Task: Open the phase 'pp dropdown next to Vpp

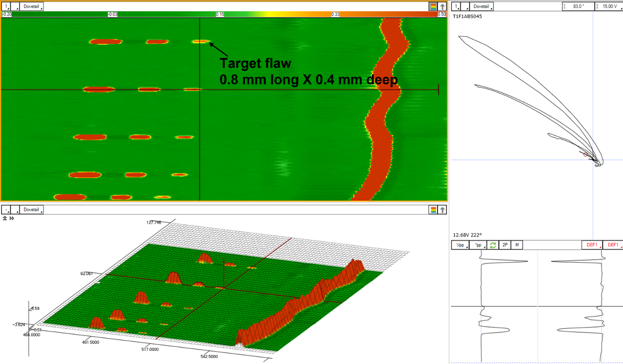Action: coord(478,245)
